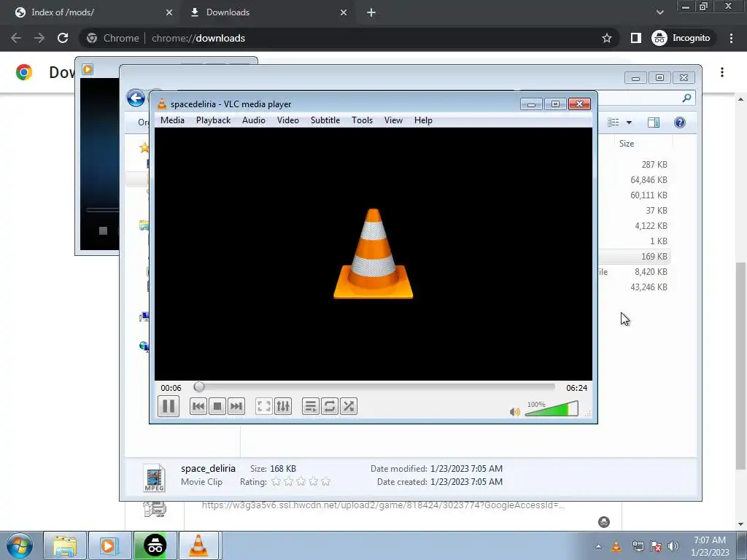Open the Tools menu

point(362,120)
